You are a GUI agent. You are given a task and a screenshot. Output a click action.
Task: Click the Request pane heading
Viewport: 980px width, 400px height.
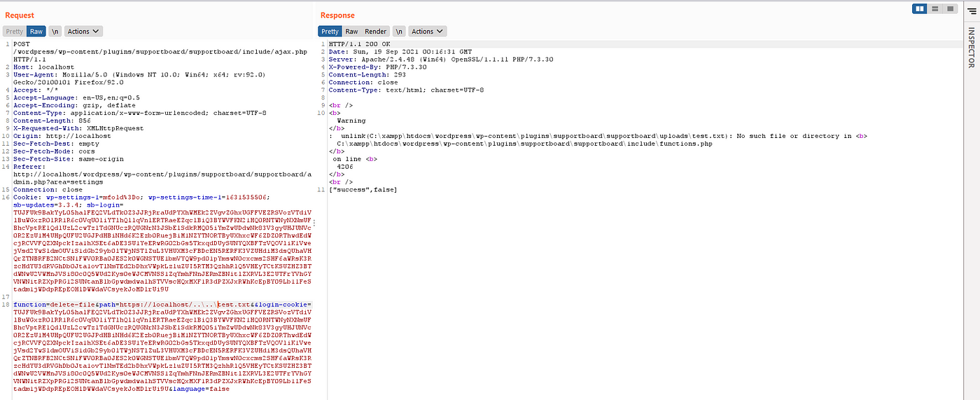(x=20, y=15)
